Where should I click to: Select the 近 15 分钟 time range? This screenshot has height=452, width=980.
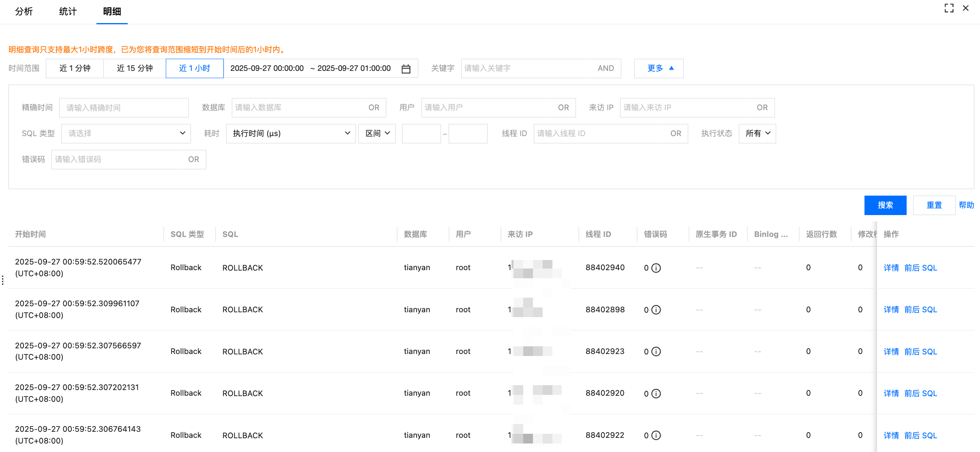click(135, 68)
